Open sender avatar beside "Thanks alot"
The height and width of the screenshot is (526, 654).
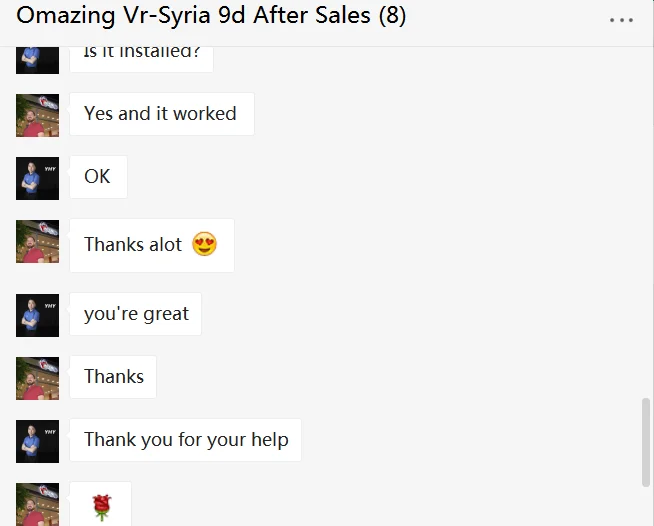(38, 241)
